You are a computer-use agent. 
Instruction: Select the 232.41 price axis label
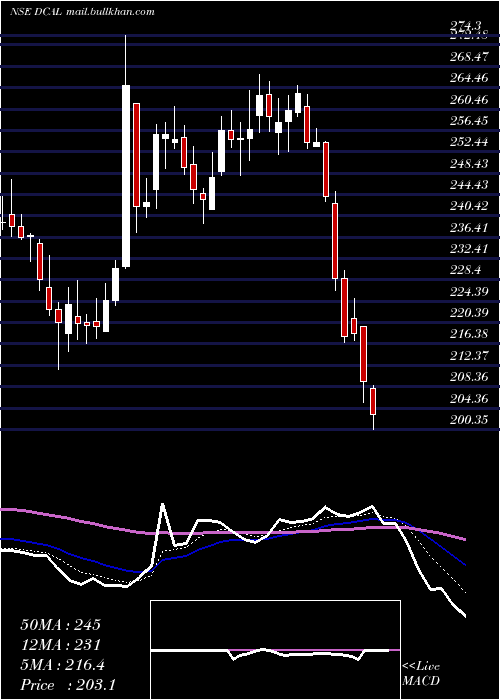[x=468, y=249]
